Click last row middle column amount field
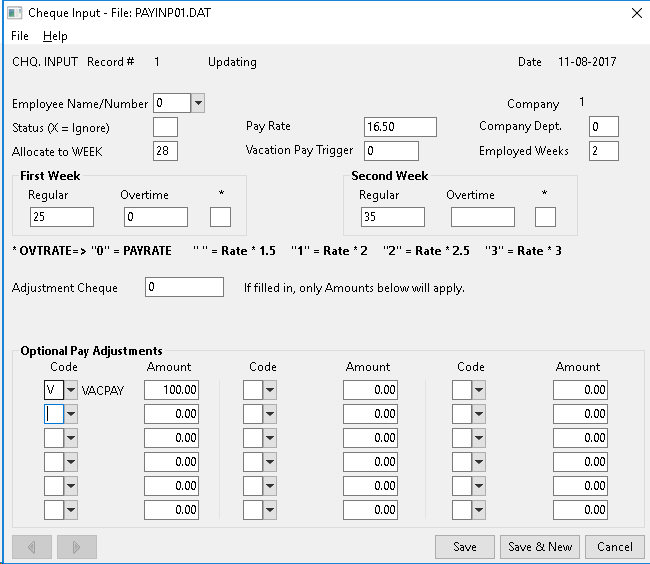 click(x=370, y=510)
